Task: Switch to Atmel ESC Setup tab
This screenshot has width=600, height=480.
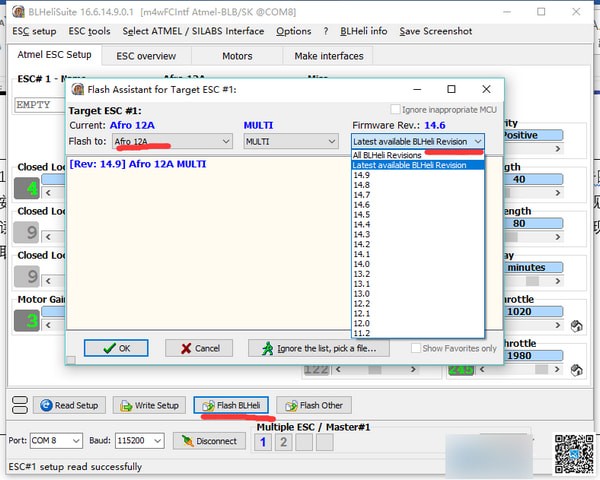Action: click(x=54, y=55)
